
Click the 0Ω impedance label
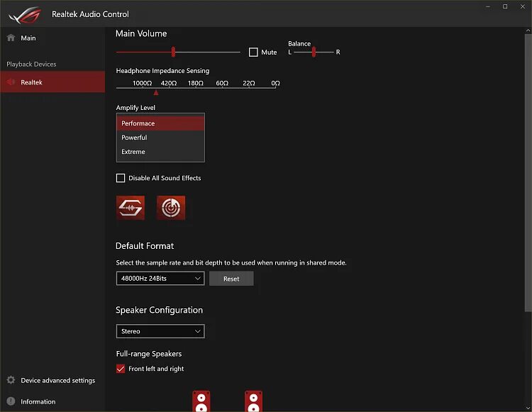click(x=275, y=83)
